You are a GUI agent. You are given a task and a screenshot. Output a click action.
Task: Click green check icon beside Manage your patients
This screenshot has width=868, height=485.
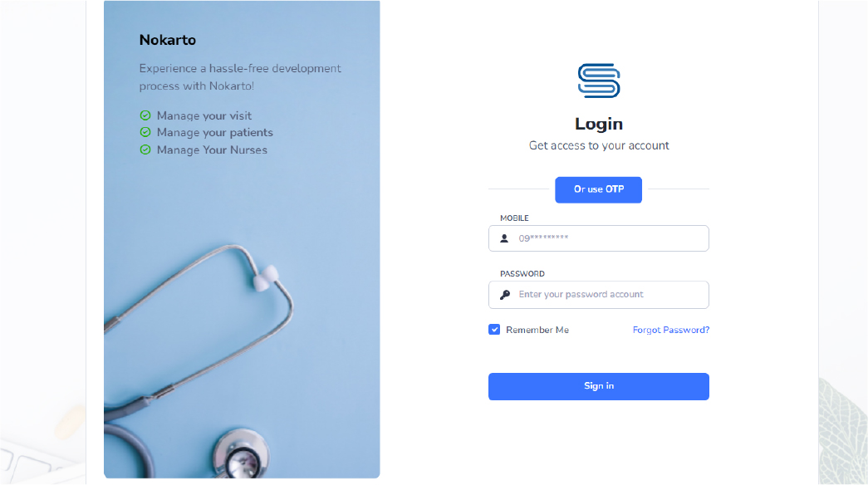145,132
